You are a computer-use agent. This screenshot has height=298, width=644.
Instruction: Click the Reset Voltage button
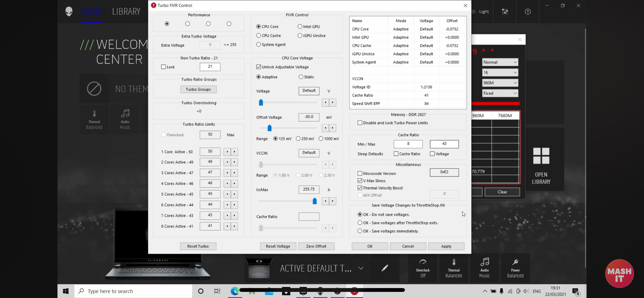[278, 246]
